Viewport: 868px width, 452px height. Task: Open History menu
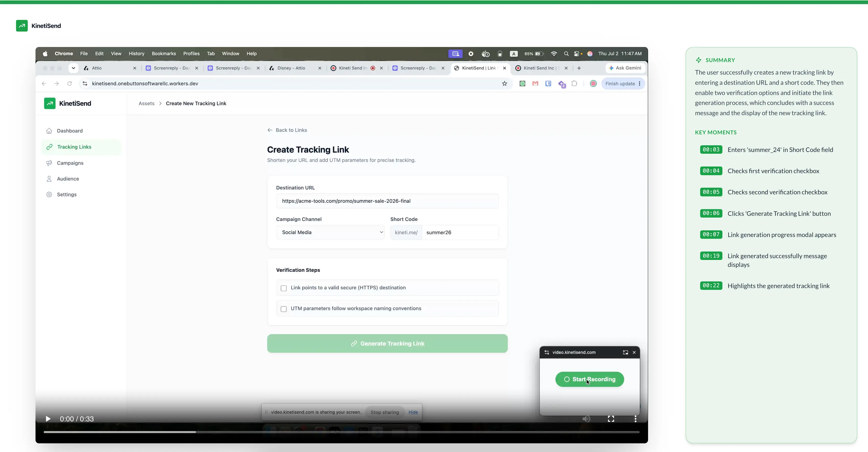coord(136,54)
